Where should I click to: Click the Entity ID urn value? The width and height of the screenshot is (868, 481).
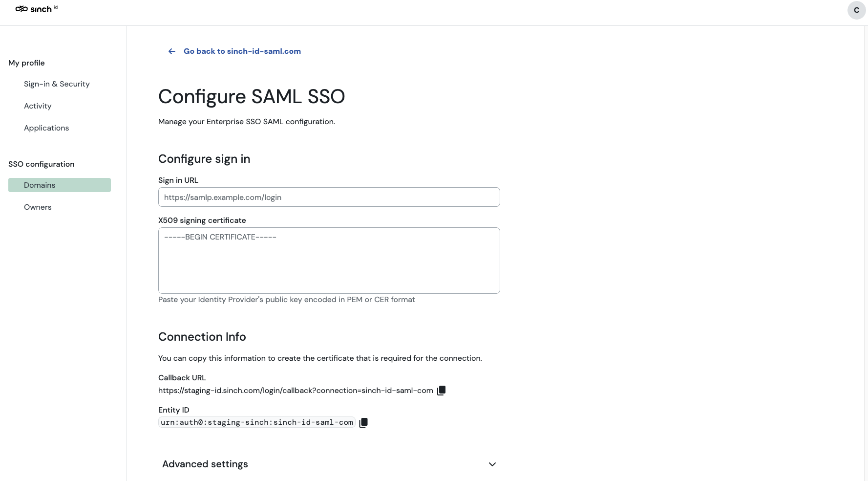click(256, 422)
